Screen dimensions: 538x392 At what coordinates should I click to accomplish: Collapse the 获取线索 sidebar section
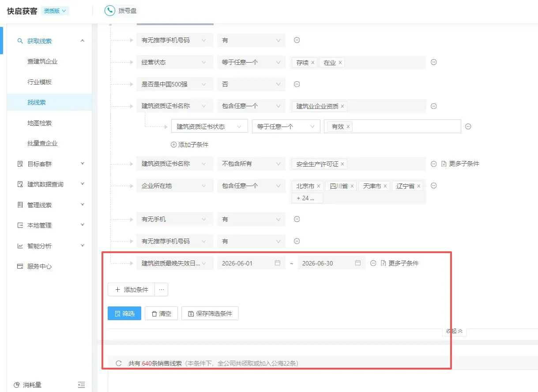click(x=83, y=41)
